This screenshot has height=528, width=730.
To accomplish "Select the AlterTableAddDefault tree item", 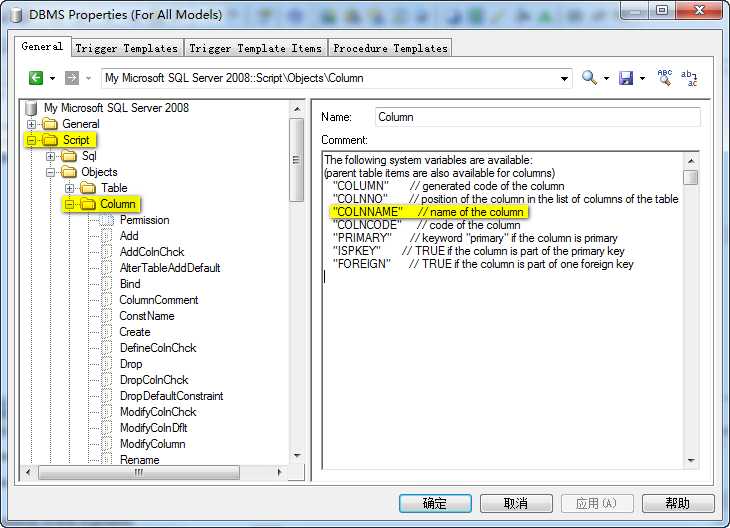I will (170, 268).
